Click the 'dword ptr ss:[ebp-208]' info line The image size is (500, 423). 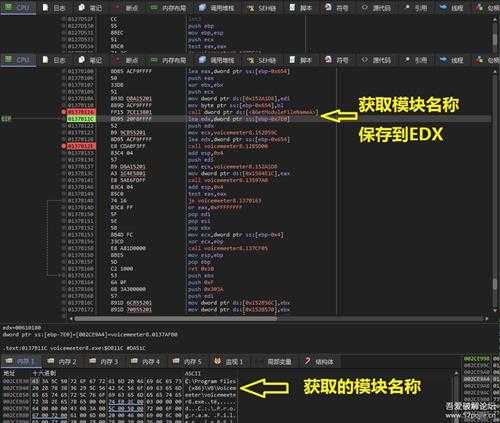90,334
